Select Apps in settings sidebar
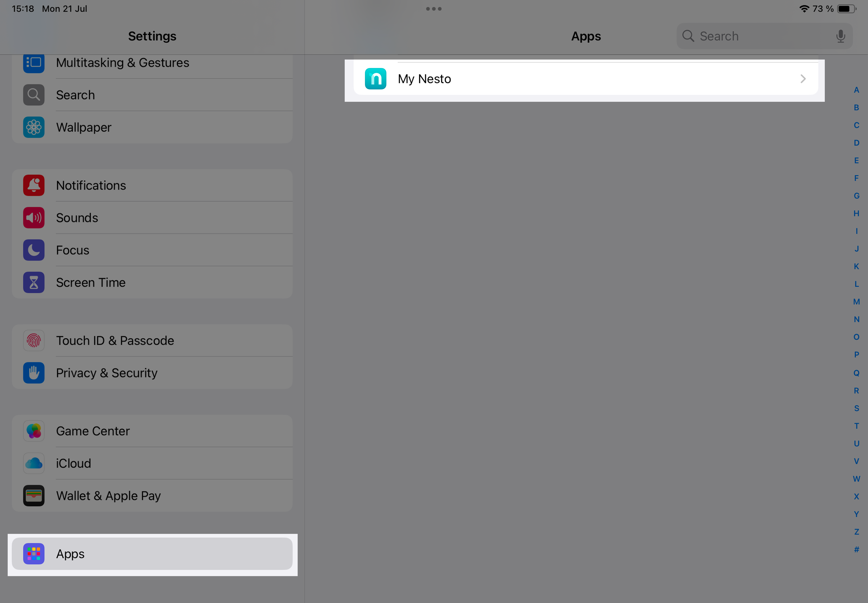868x603 pixels. [152, 554]
